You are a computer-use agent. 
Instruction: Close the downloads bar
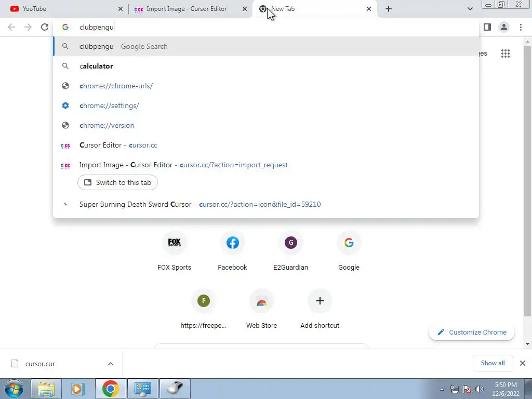(x=523, y=363)
